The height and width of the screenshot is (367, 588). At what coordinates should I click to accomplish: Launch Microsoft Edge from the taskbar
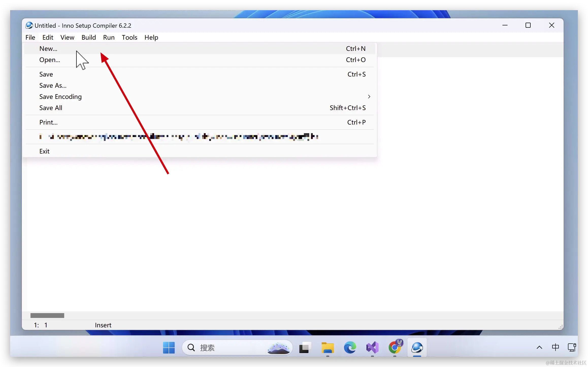coord(350,347)
